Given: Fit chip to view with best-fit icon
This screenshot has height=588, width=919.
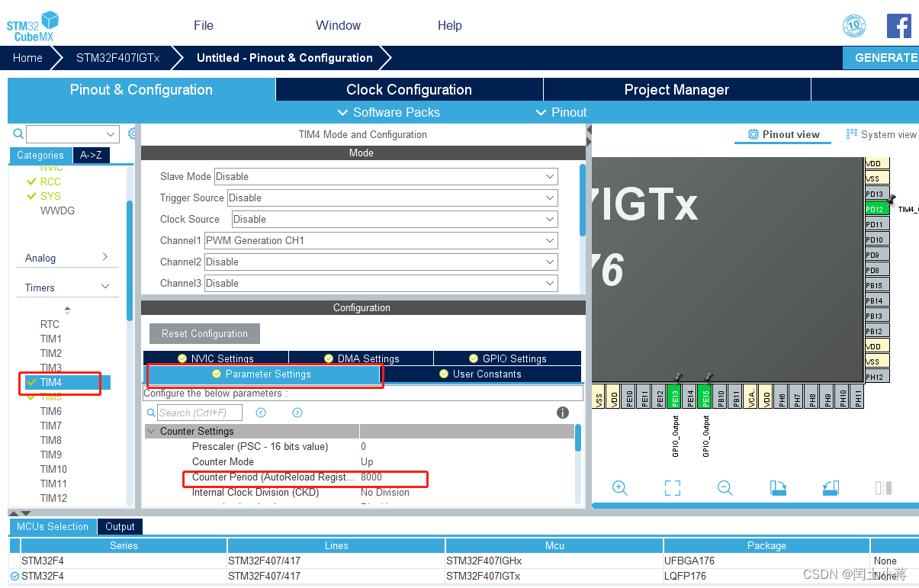Looking at the screenshot, I should point(672,488).
